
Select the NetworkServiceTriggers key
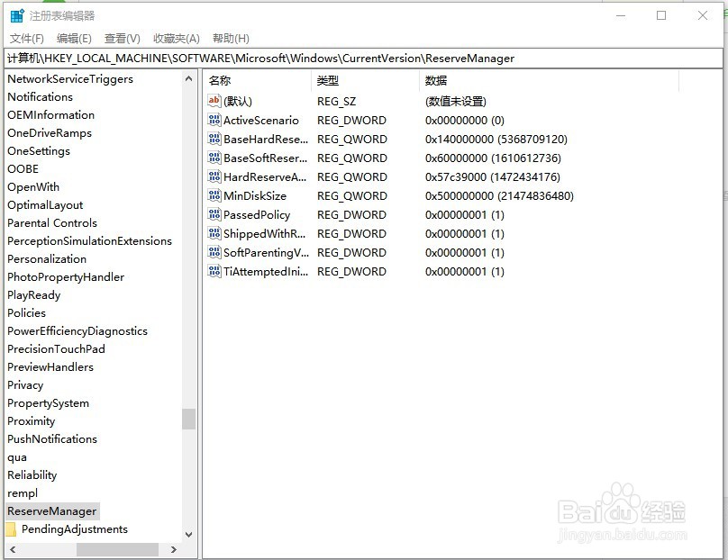[x=70, y=79]
